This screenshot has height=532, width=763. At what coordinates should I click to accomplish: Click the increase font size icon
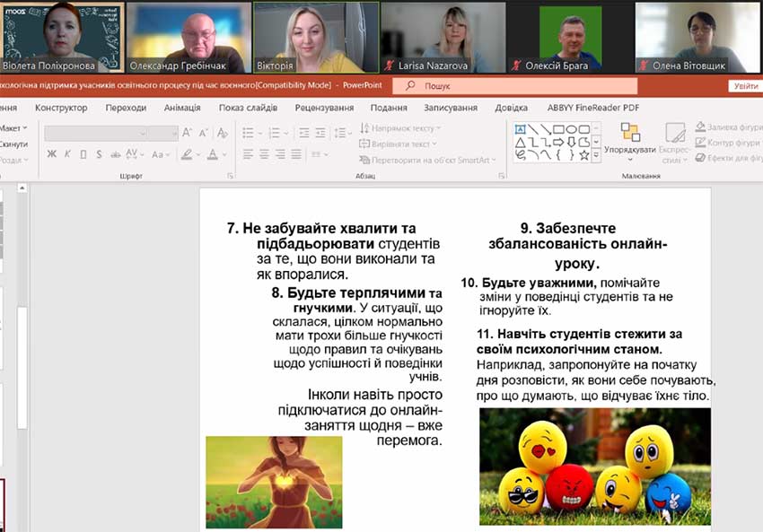[x=188, y=133]
